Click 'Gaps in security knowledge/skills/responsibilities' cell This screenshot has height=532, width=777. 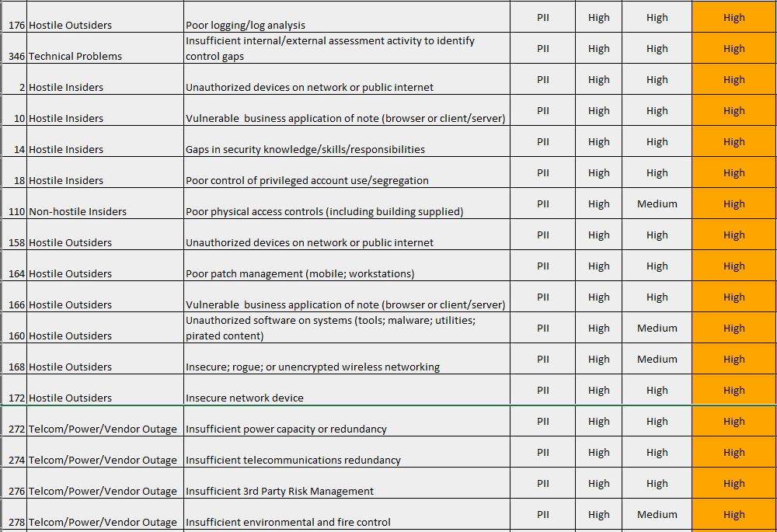[347, 141]
